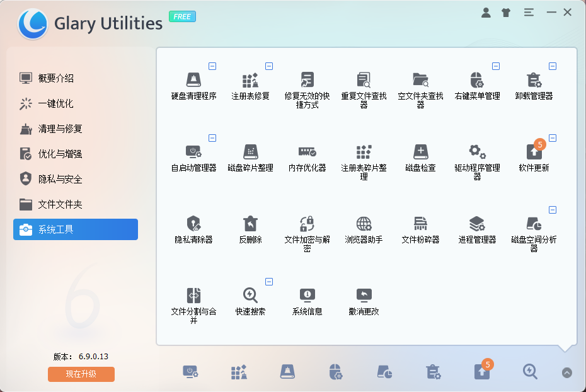Image resolution: width=586 pixels, height=392 pixels.
Task: Open user account icon
Action: point(486,13)
